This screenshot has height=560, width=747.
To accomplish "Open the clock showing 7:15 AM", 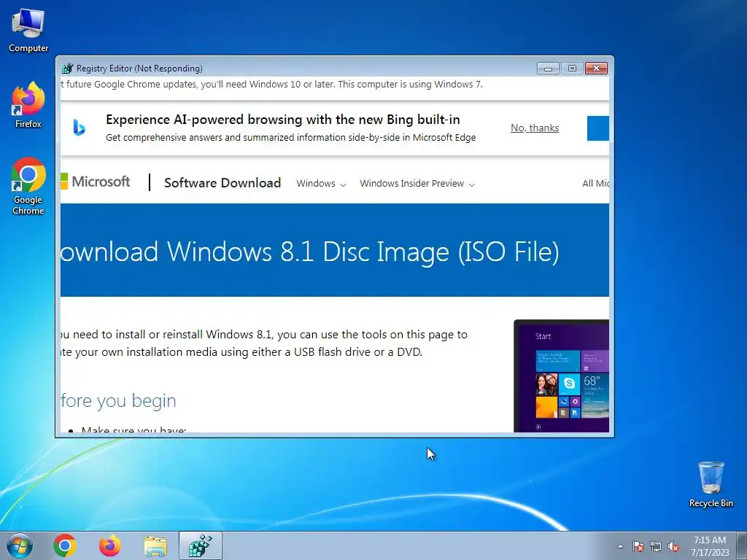I will (x=710, y=545).
